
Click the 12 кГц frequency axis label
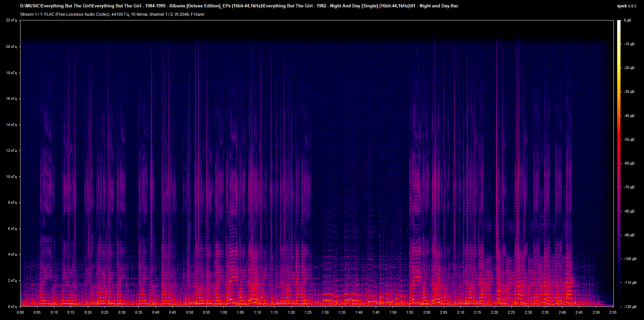pos(11,150)
